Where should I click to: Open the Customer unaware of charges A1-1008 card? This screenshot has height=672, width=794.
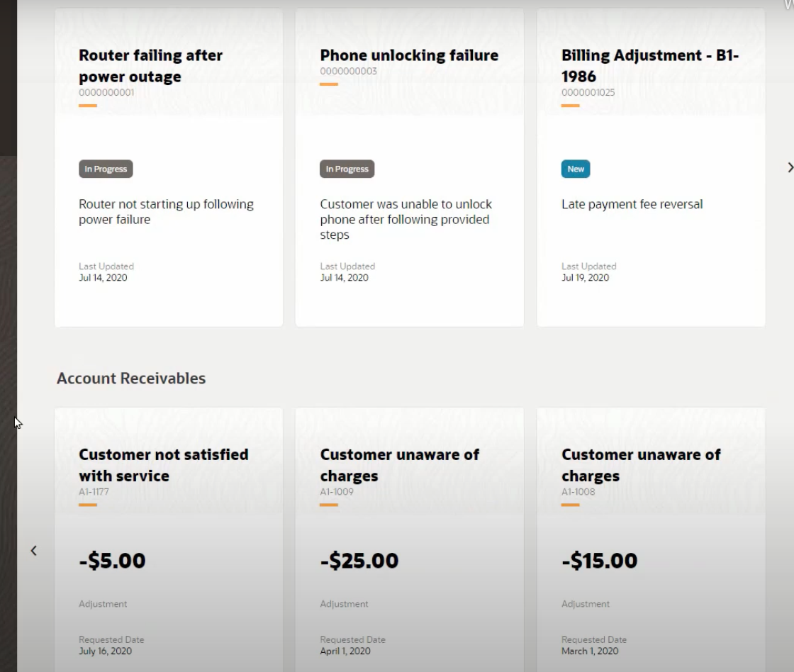(641, 465)
